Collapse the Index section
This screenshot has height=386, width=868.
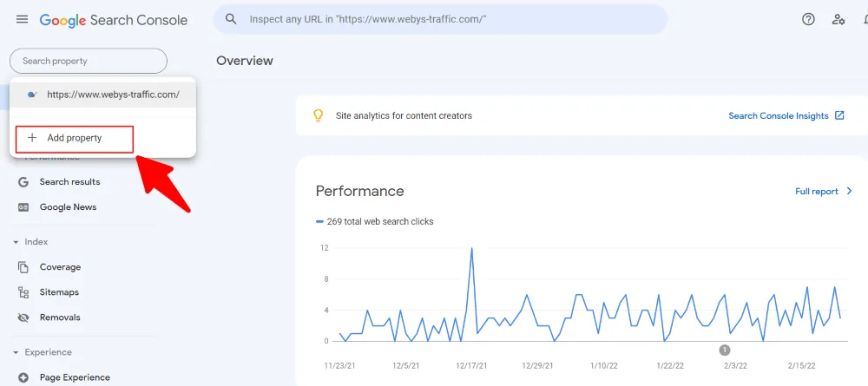pyautogui.click(x=16, y=242)
